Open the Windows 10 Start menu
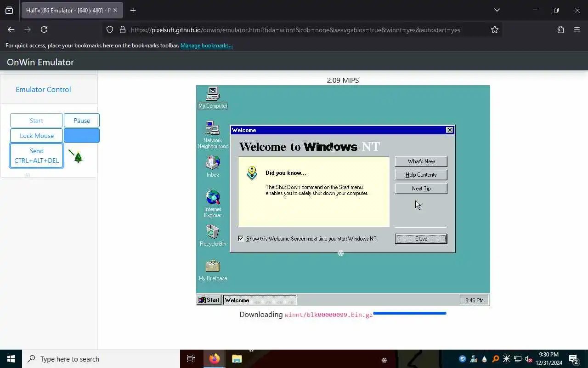The height and width of the screenshot is (368, 588). [x=11, y=359]
